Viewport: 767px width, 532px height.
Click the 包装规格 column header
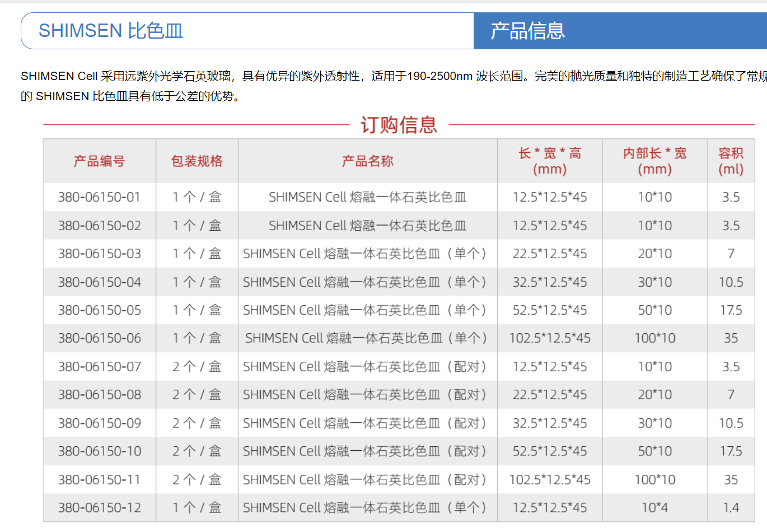pyautogui.click(x=197, y=161)
